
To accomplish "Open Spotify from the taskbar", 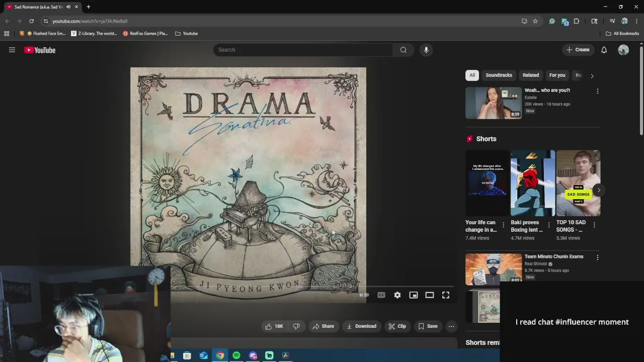I will [x=236, y=355].
